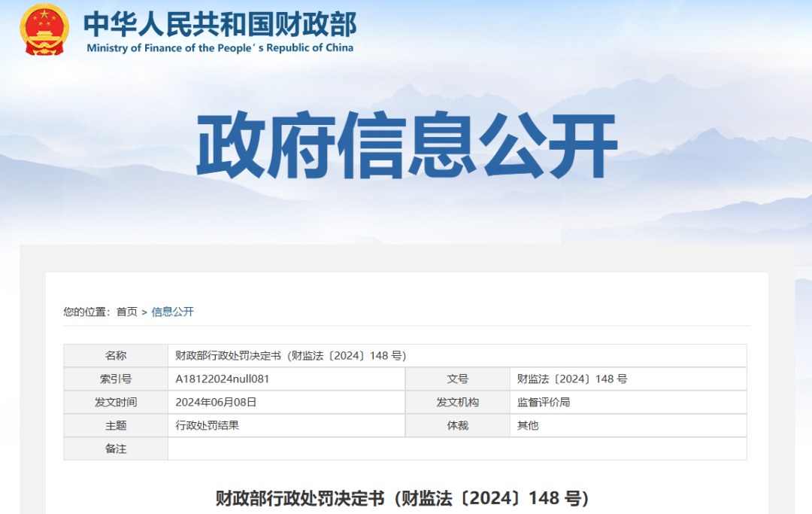
Task: Click the English Ministry of Finance subtitle
Action: (220, 47)
